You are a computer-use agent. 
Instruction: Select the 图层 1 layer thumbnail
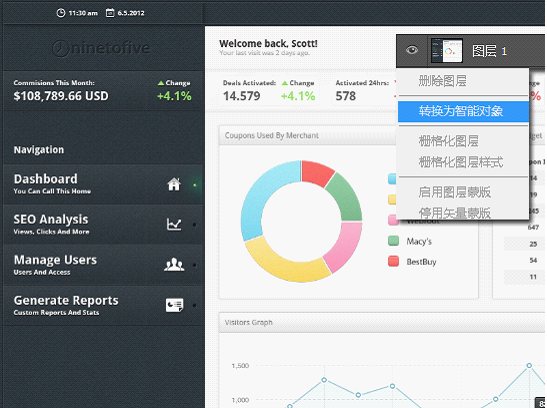447,51
